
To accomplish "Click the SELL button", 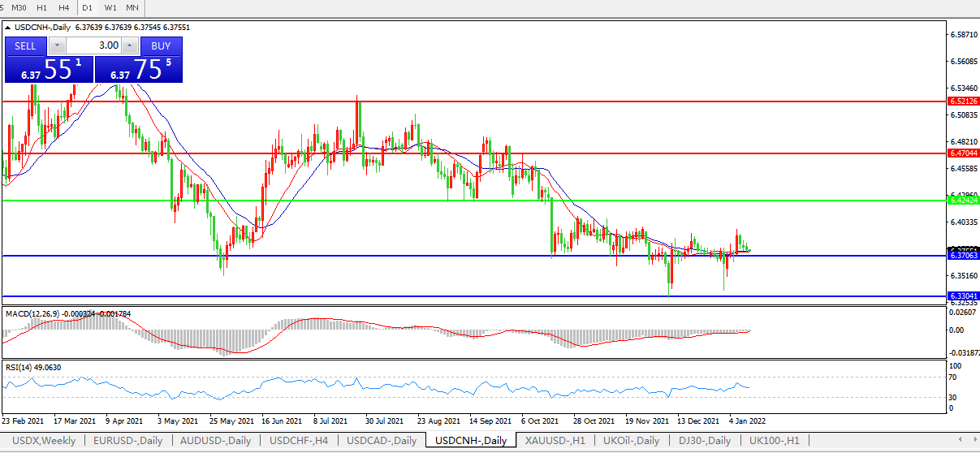I will [x=26, y=46].
